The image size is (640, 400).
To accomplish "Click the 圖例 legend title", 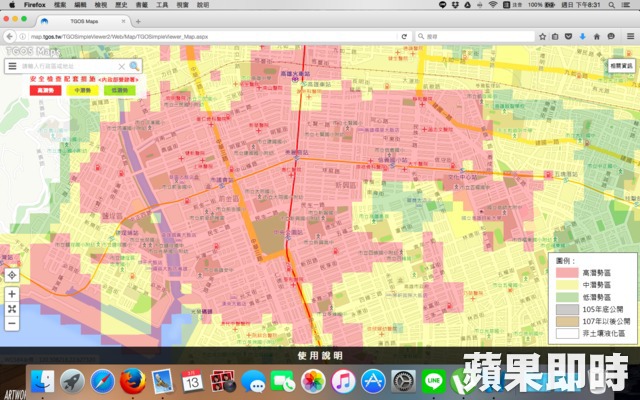I will click(566, 261).
